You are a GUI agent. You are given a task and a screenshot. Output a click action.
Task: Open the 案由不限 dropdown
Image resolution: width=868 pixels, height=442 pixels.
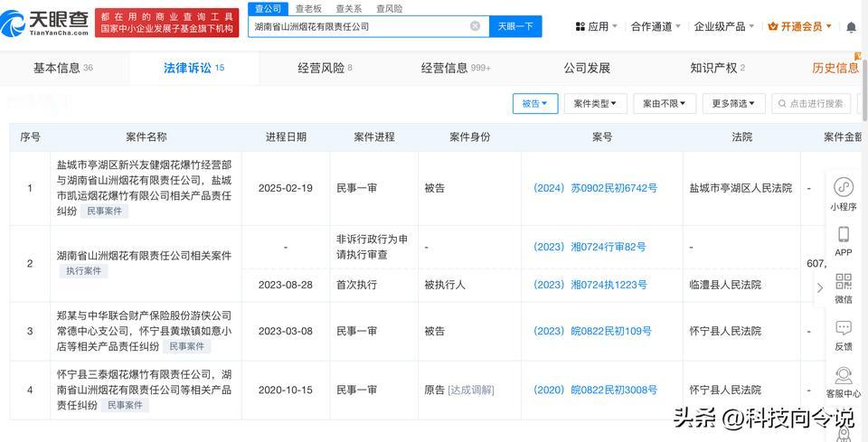pyautogui.click(x=665, y=103)
